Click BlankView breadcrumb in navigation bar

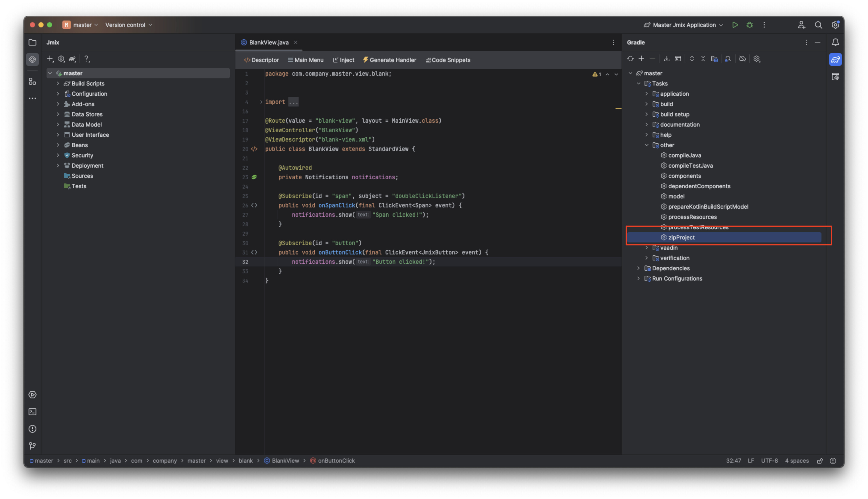(281, 461)
